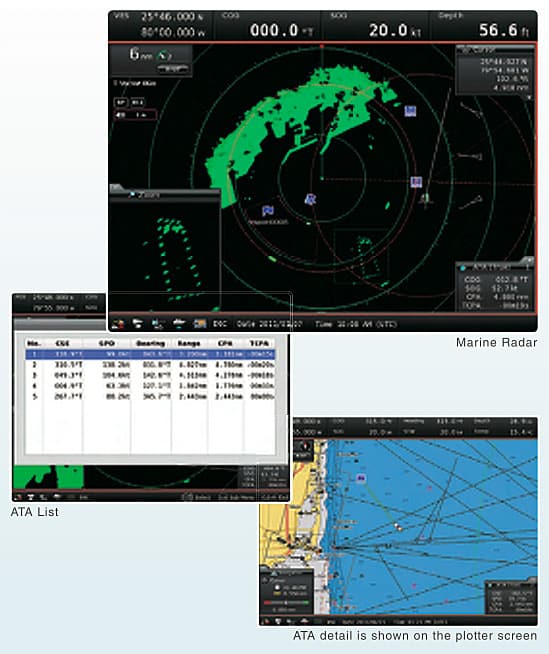This screenshot has width=549, height=654.
Task: Click the Range column header in ATA List
Action: pyautogui.click(x=189, y=344)
